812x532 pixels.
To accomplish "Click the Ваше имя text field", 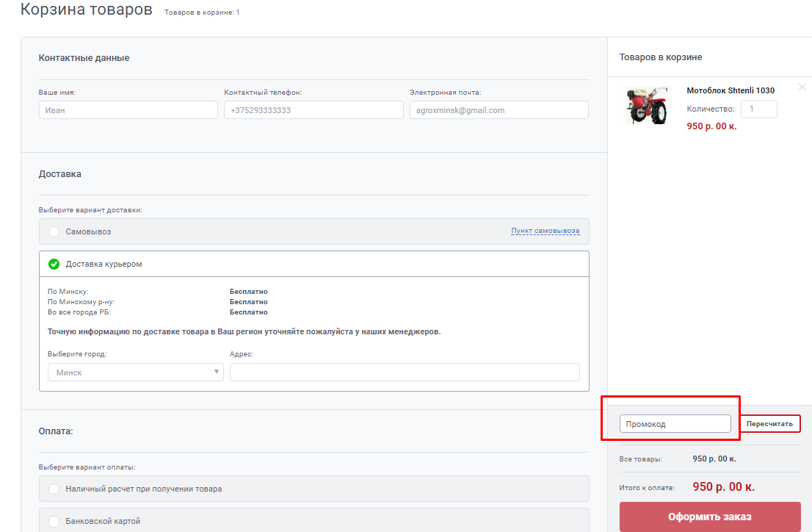I will point(128,110).
